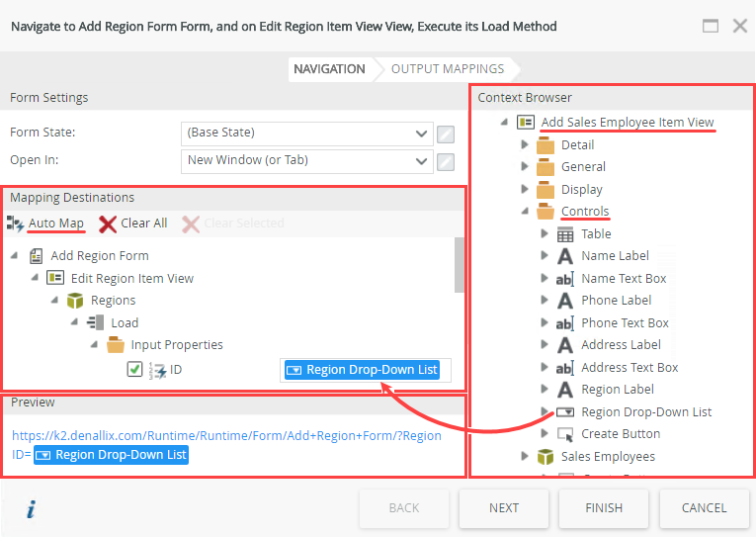756x537 pixels.
Task: Click the Finish button
Action: pyautogui.click(x=604, y=508)
